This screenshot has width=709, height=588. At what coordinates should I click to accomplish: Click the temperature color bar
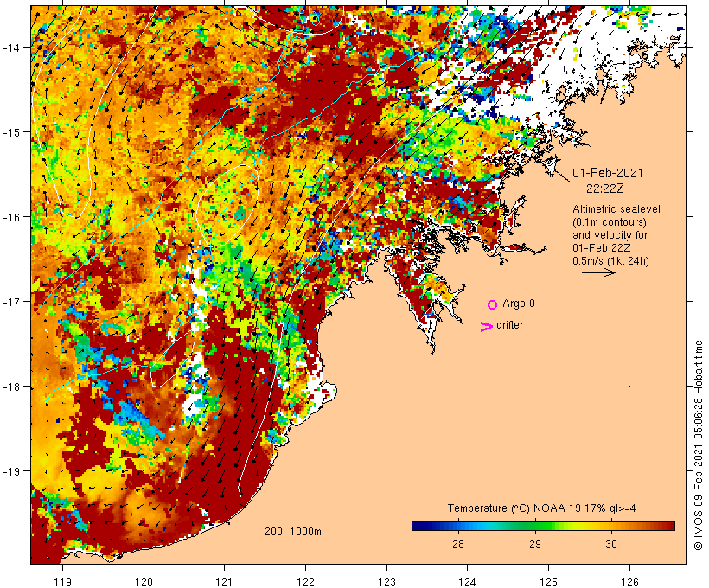click(543, 526)
